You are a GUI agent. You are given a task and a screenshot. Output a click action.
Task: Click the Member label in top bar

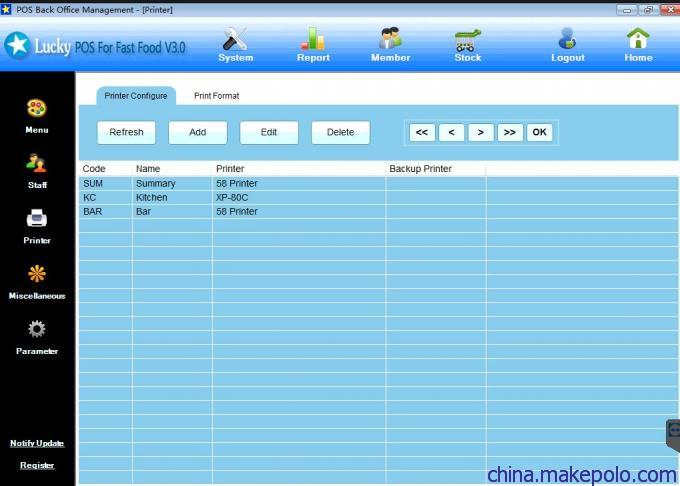click(390, 58)
